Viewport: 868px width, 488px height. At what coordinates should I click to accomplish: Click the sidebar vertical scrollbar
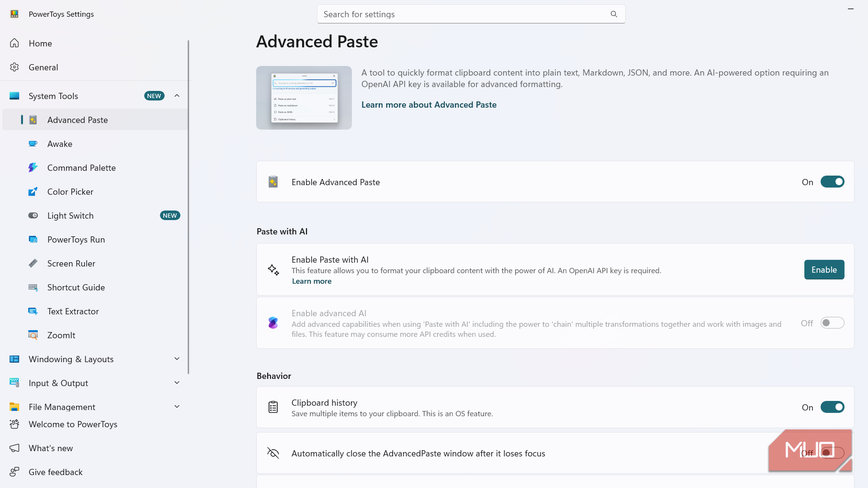[189, 207]
